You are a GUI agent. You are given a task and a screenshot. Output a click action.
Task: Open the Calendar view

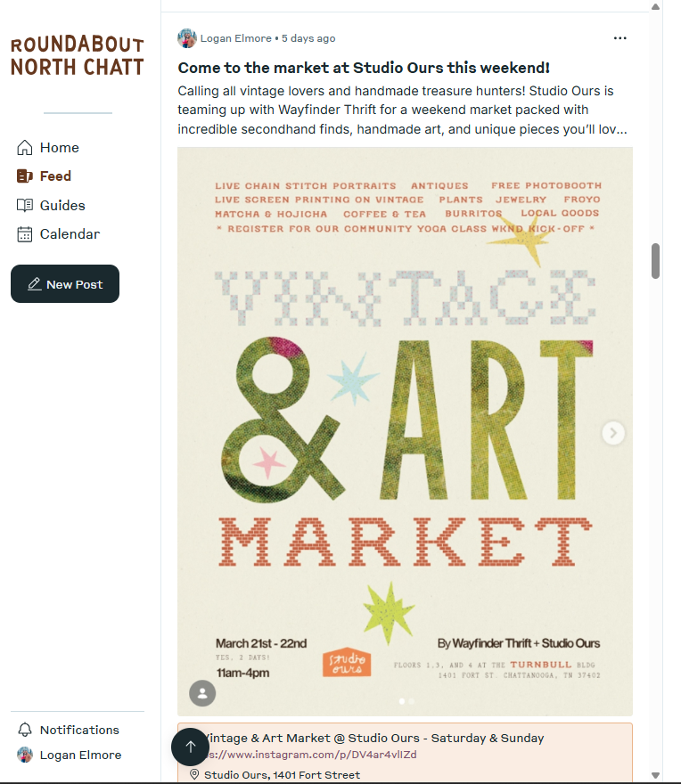point(69,234)
